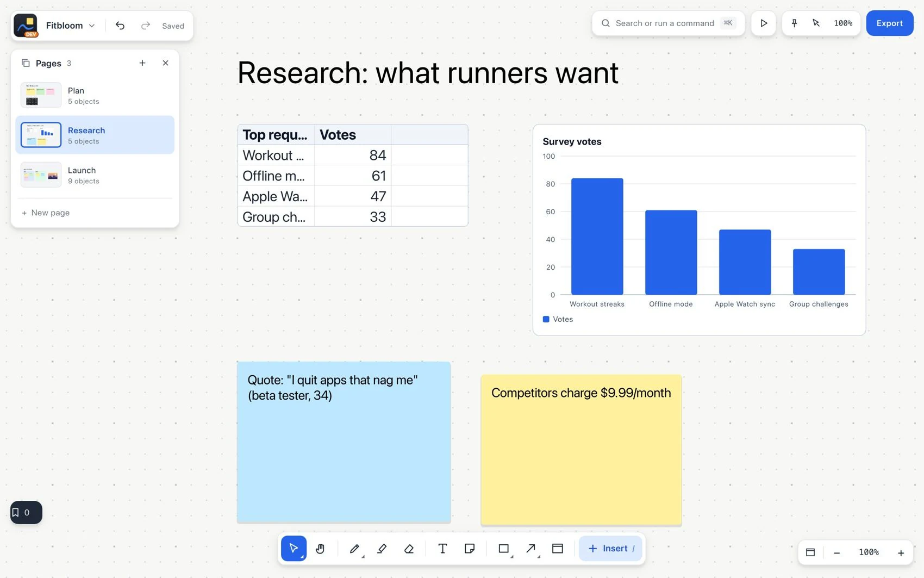Undo the last action
The image size is (924, 578).
click(120, 26)
